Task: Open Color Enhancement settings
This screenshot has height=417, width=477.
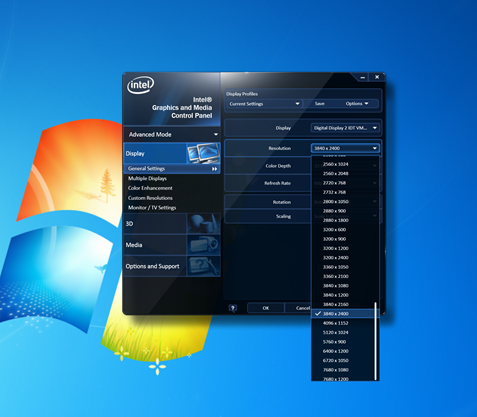Action: 150,188
